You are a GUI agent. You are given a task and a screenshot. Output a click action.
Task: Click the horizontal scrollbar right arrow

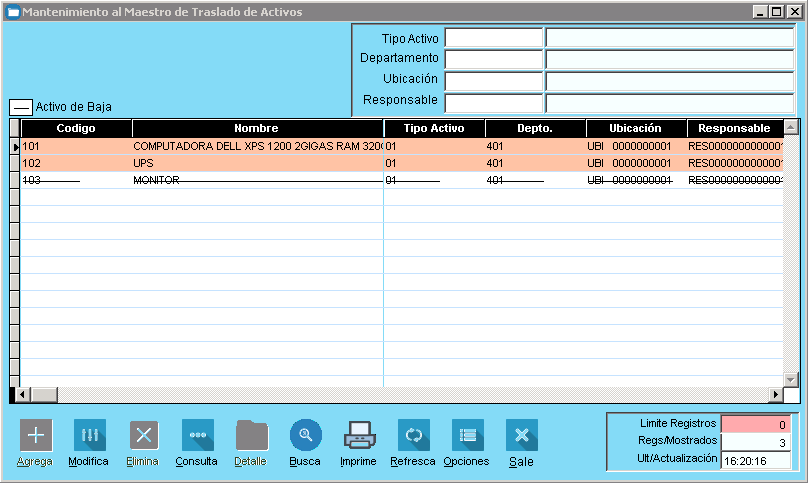point(775,394)
